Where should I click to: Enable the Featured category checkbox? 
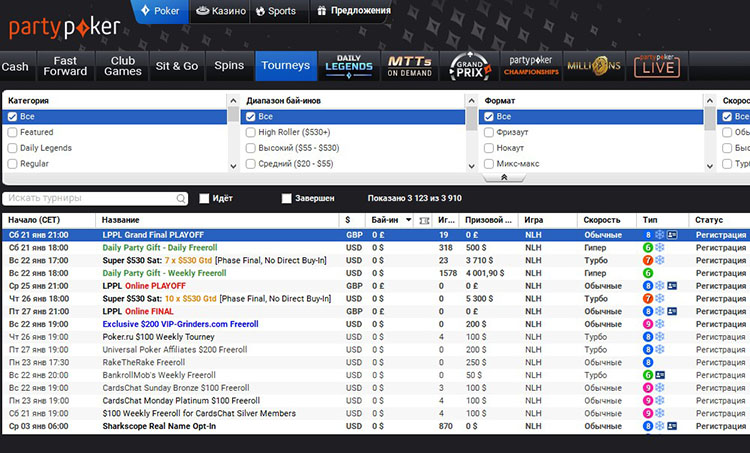[x=13, y=132]
